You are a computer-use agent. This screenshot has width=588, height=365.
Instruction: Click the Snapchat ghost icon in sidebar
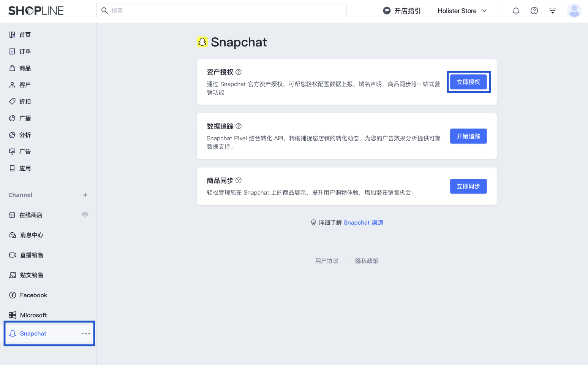coord(13,333)
